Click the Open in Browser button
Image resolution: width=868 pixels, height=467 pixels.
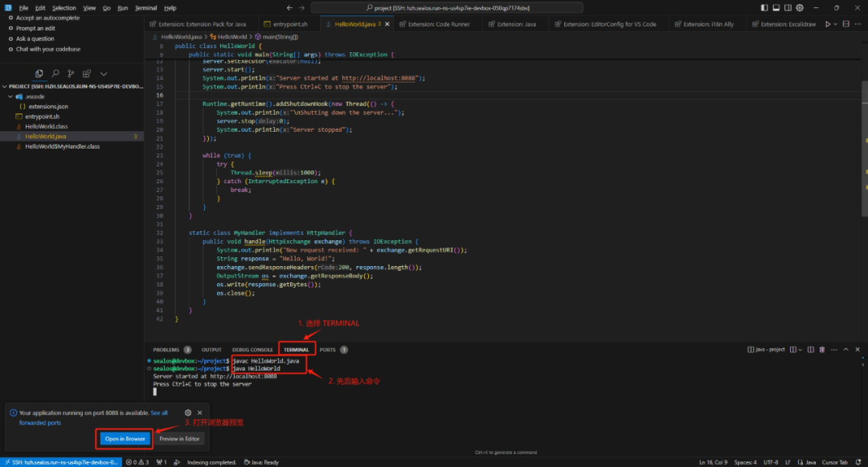(125, 439)
